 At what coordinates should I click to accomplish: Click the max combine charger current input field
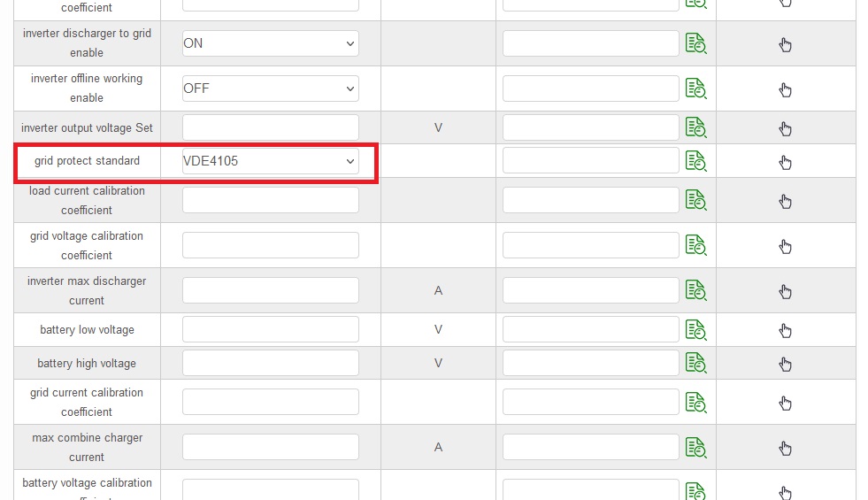[270, 447]
